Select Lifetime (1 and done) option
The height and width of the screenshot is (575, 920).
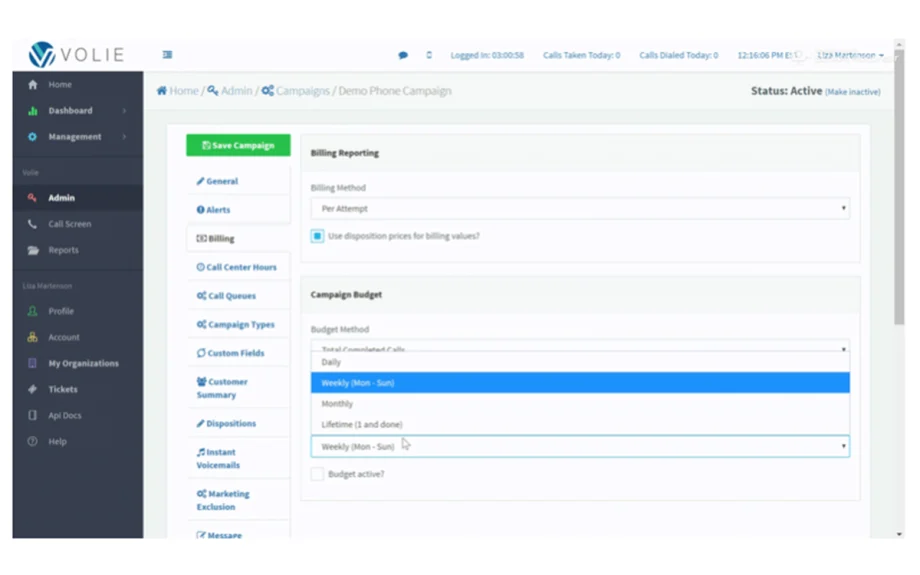tap(580, 424)
